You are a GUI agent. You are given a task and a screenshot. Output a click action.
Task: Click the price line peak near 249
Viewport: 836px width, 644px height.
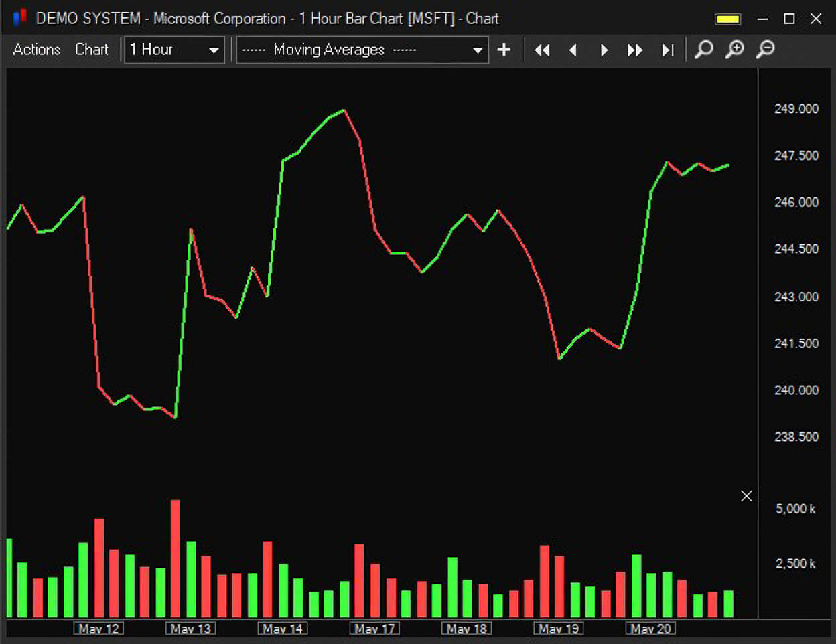coord(344,110)
